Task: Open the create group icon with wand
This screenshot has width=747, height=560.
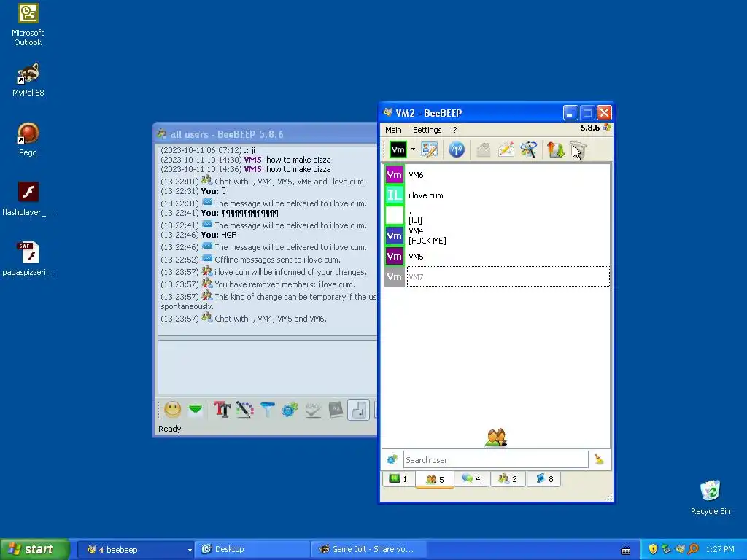Action: pos(528,149)
